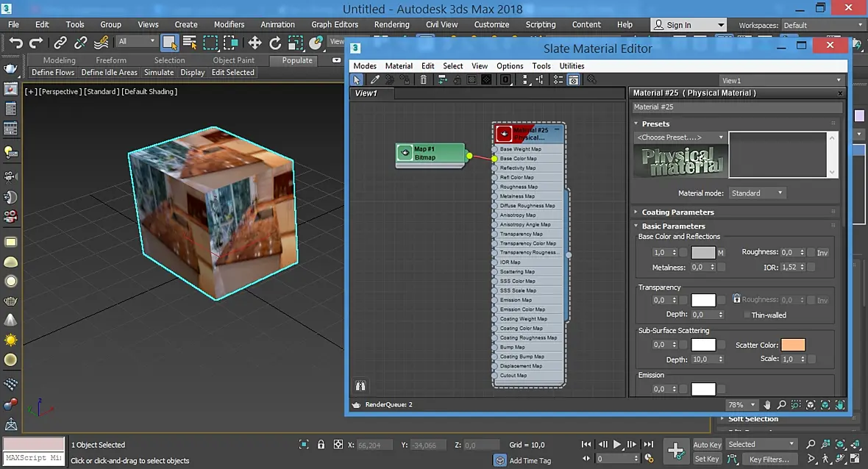Click the Delete Selected trash icon
Viewport: 868px width, 469px height.
point(424,79)
